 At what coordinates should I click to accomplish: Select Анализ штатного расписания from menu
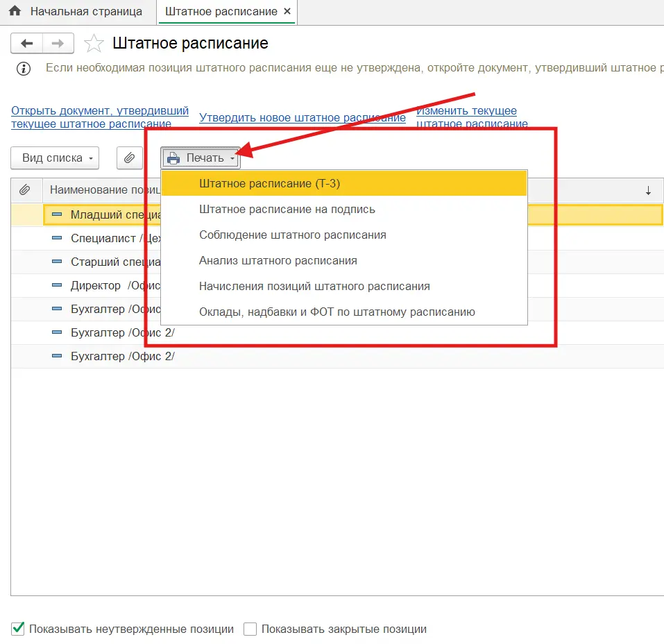tap(278, 261)
